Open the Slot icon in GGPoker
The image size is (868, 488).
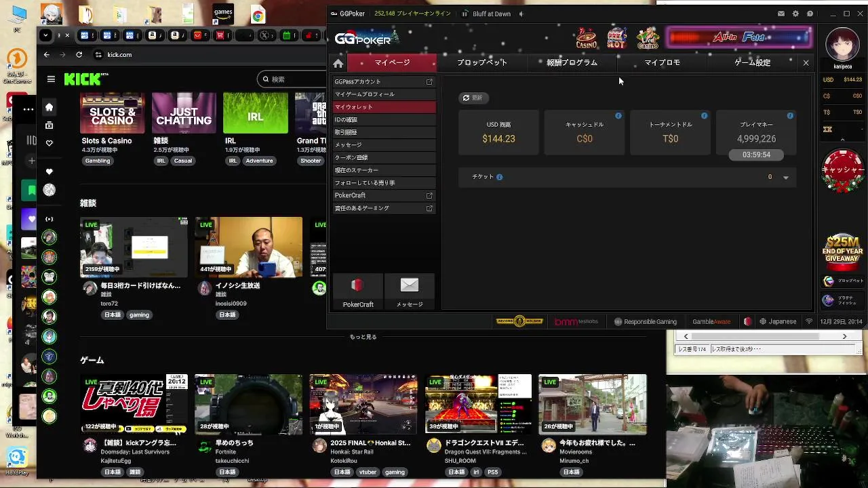[616, 38]
